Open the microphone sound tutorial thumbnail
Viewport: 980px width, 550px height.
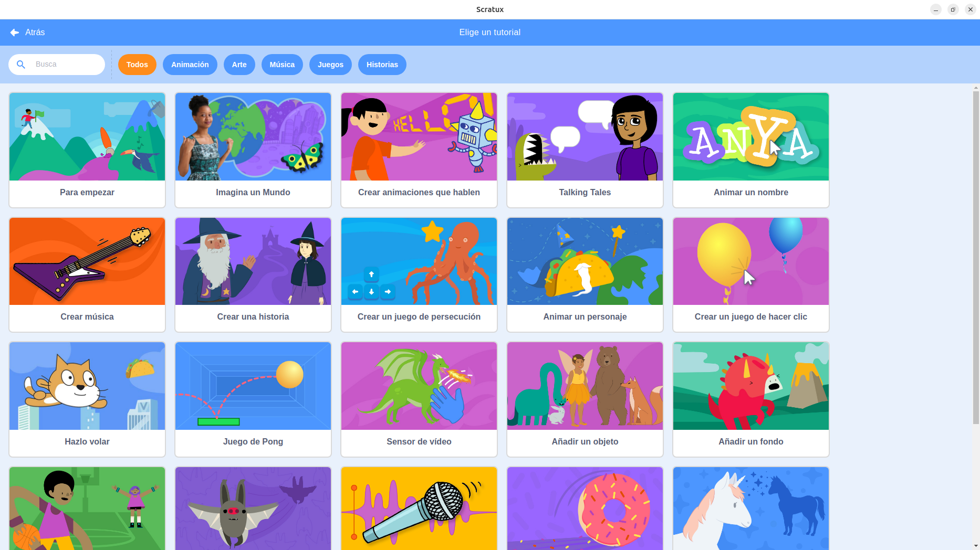point(419,508)
